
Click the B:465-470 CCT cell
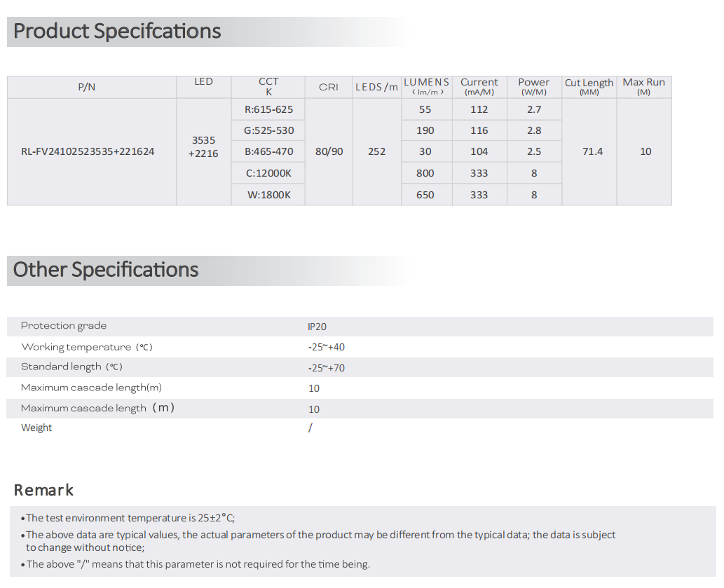click(x=269, y=151)
